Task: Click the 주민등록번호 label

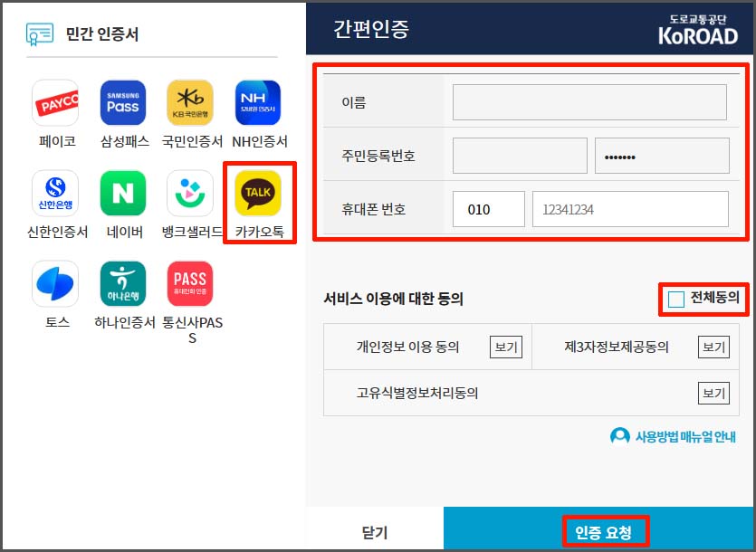Action: tap(378, 156)
